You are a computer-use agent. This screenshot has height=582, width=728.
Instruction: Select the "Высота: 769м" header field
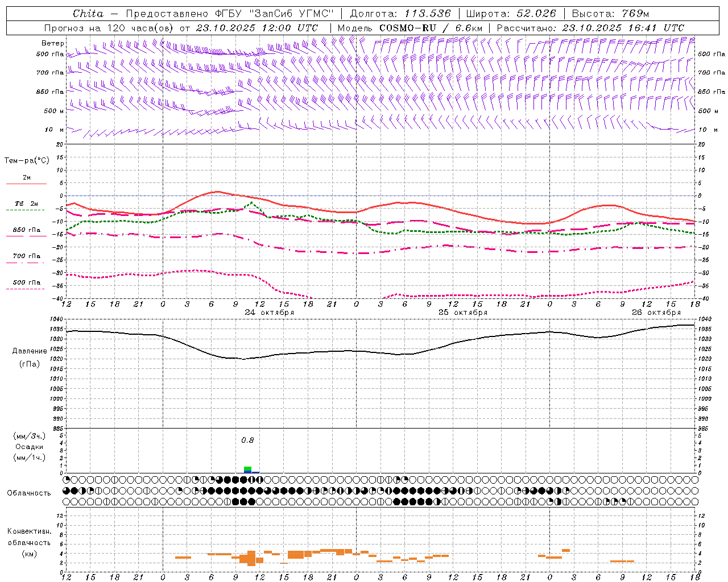point(610,14)
